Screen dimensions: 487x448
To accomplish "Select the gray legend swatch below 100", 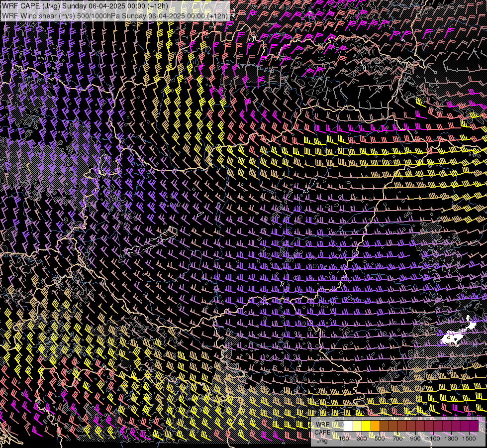I will tap(339, 426).
